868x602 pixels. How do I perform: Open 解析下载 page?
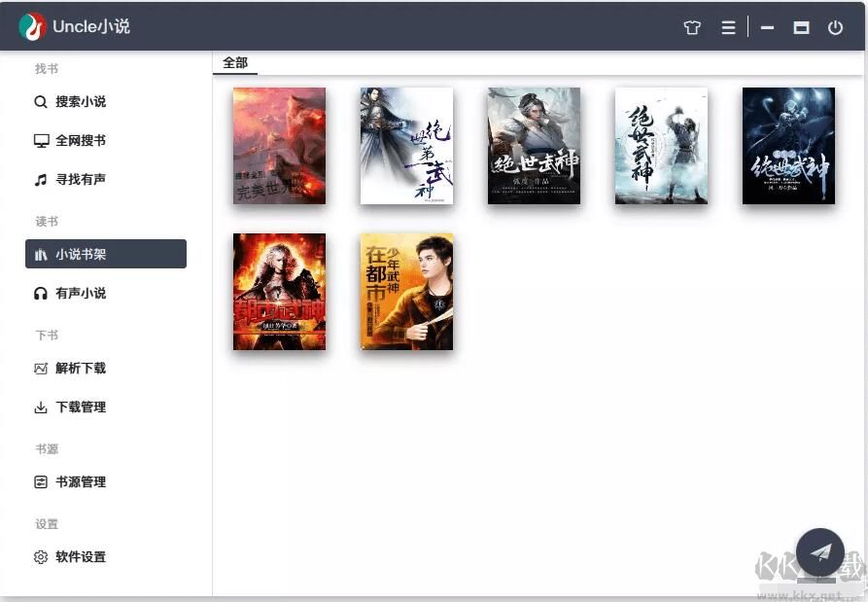[106, 369]
